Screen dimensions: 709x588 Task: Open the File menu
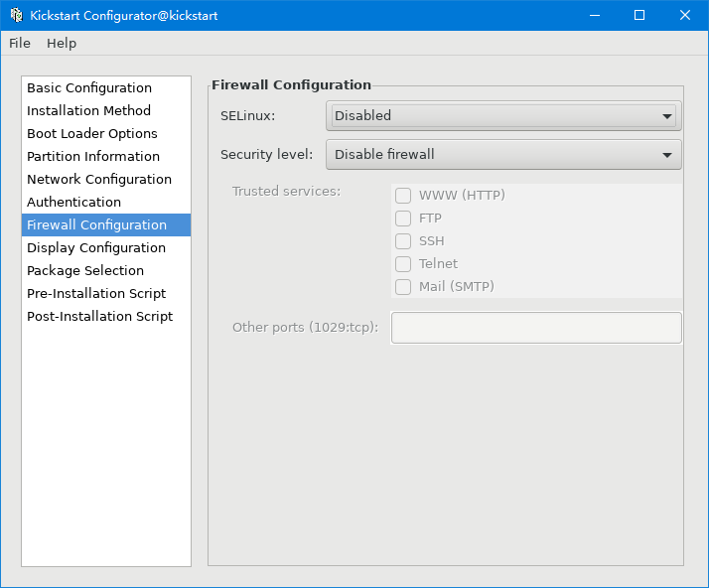(x=20, y=44)
